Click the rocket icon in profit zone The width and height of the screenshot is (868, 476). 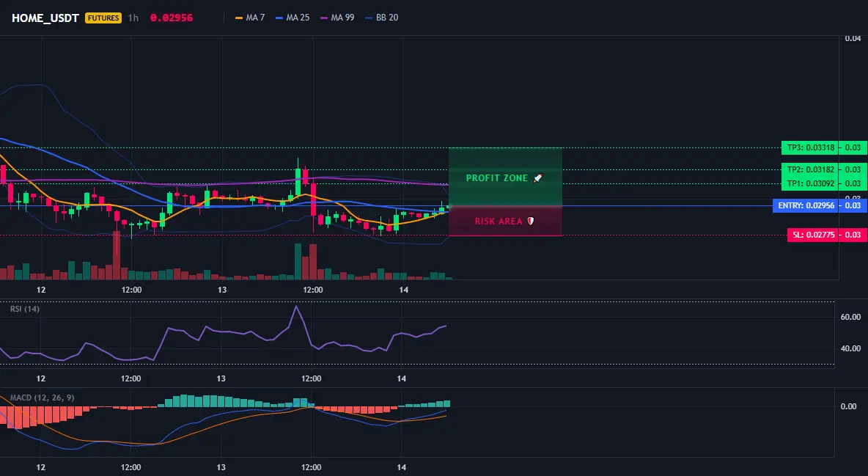click(x=537, y=178)
